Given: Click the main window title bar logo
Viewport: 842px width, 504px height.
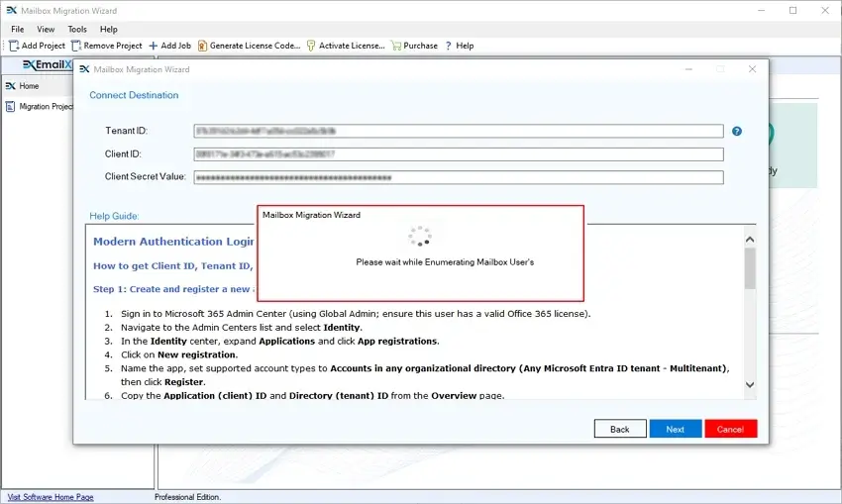Looking at the screenshot, I should pyautogui.click(x=11, y=10).
